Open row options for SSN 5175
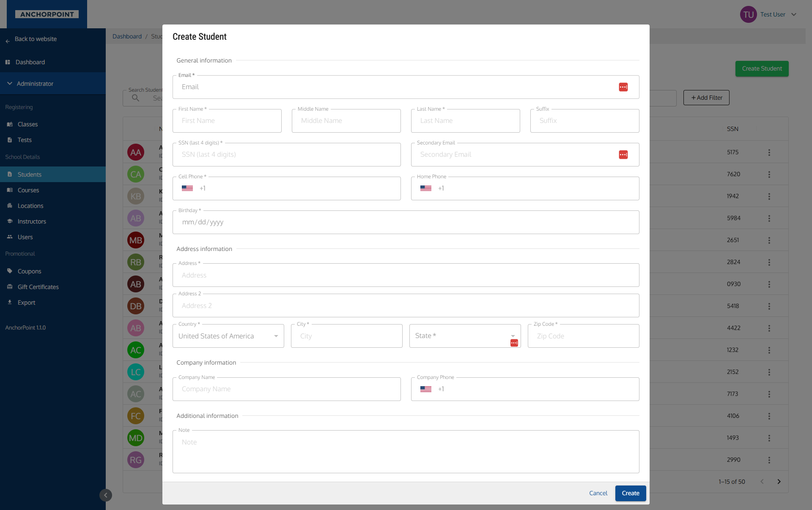The height and width of the screenshot is (510, 812). (x=769, y=153)
